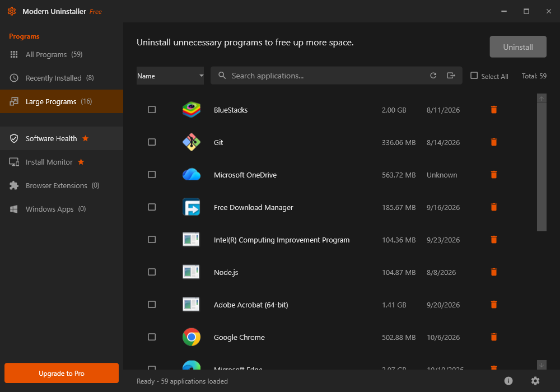
Task: Click the scroll up arrow
Action: click(542, 99)
